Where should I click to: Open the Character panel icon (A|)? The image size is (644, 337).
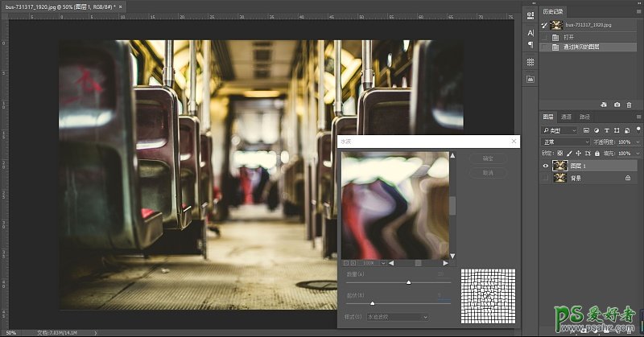530,33
